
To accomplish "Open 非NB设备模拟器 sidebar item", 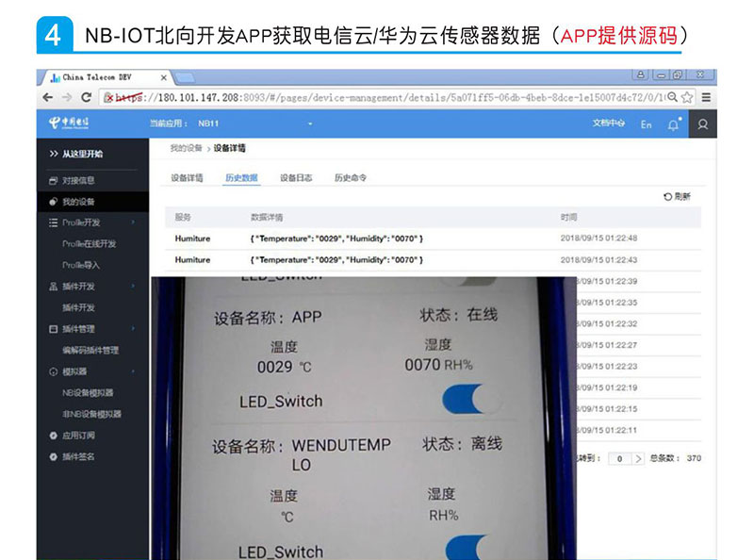I will (x=91, y=414).
